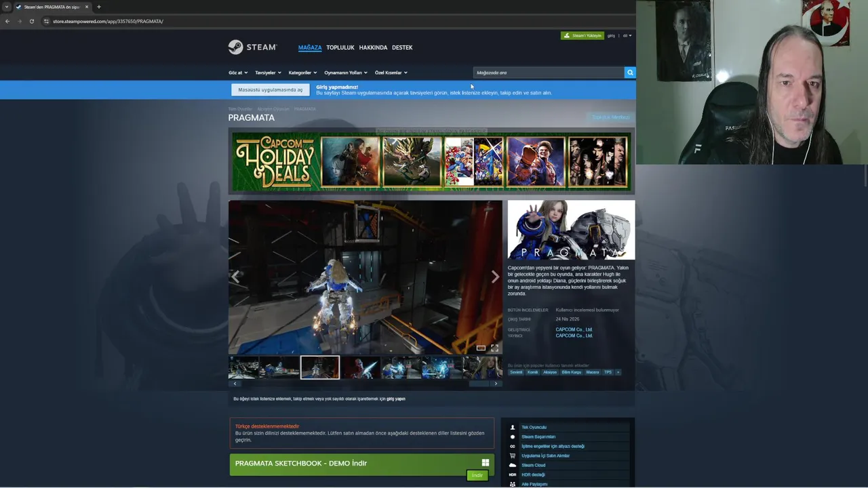Open the Steam Cloud feature link
This screenshot has height=488, width=868.
click(533, 465)
